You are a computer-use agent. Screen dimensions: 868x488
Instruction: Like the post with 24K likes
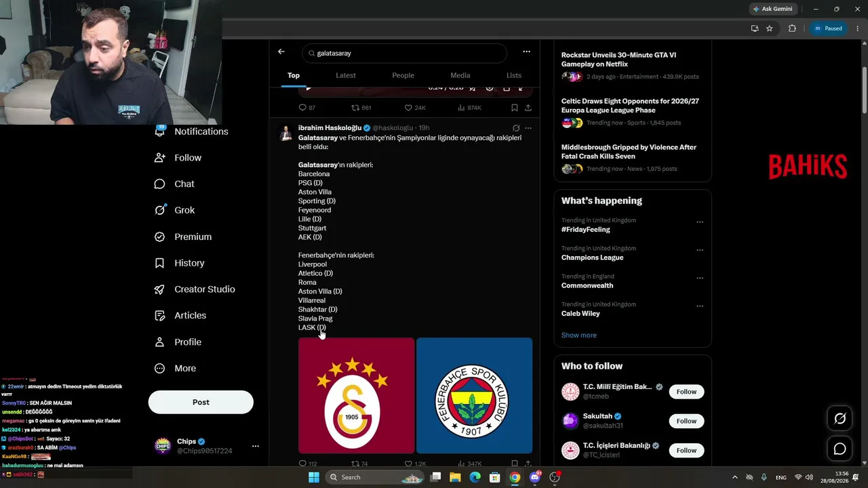(x=415, y=108)
